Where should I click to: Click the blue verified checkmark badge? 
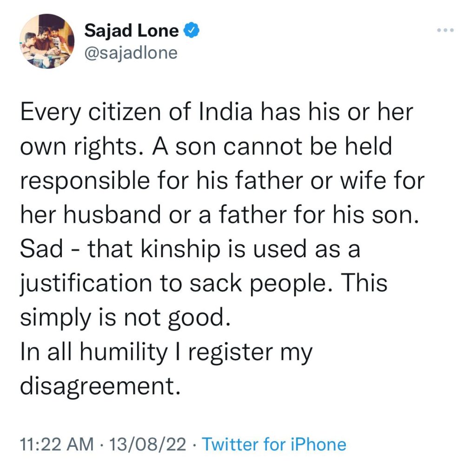pyautogui.click(x=192, y=30)
